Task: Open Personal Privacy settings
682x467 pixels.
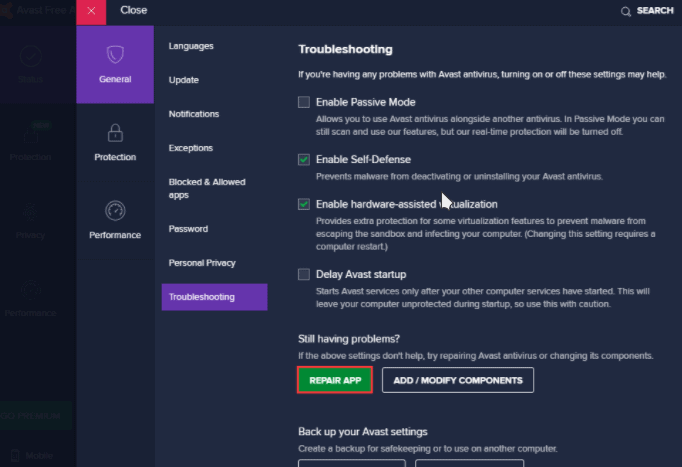Action: click(202, 263)
